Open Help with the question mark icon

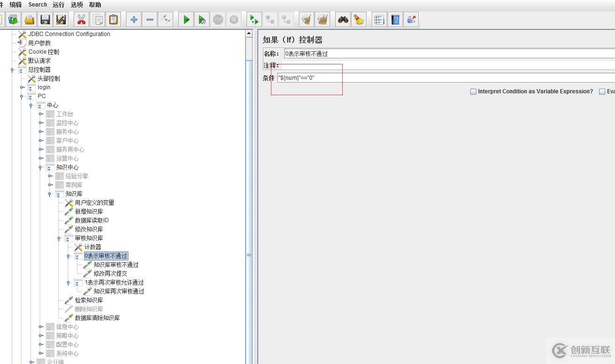pos(396,20)
